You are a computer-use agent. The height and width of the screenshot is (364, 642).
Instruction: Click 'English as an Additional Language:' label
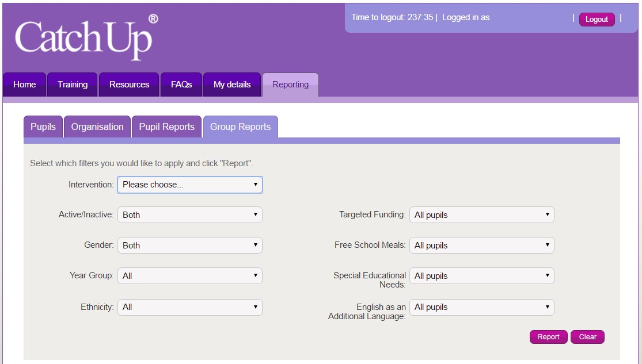tap(367, 311)
